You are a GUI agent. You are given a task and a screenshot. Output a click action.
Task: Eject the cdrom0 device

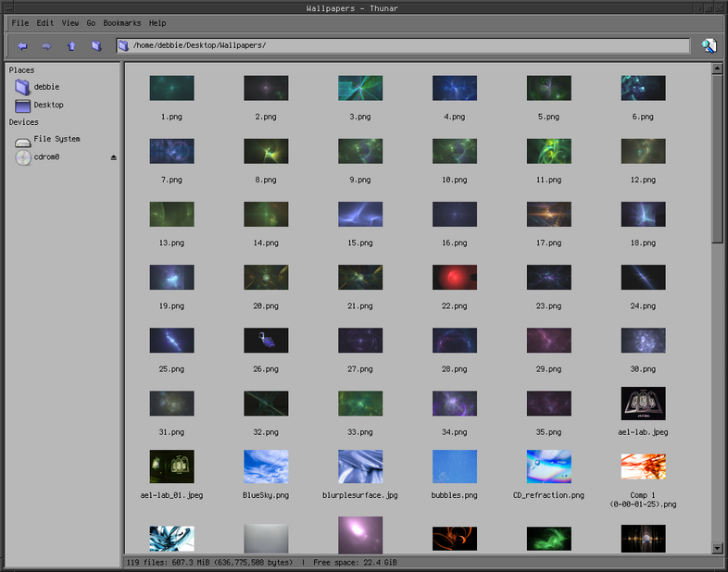click(x=114, y=157)
